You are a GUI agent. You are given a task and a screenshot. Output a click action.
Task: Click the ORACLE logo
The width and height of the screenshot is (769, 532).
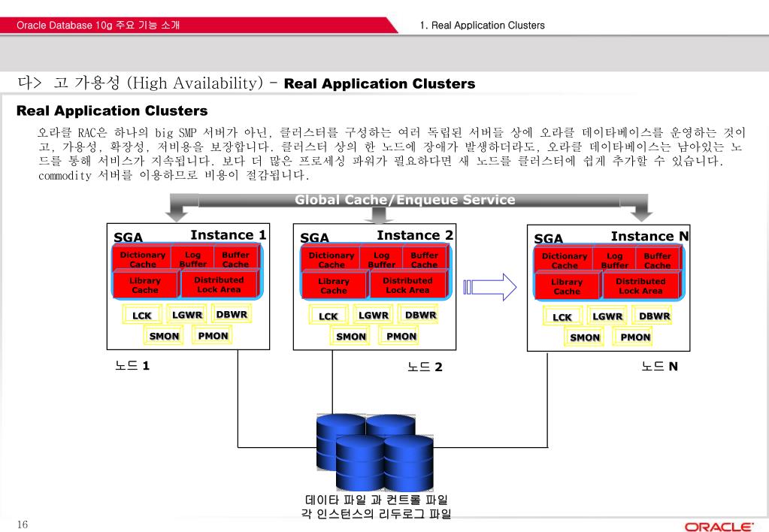coord(719,527)
